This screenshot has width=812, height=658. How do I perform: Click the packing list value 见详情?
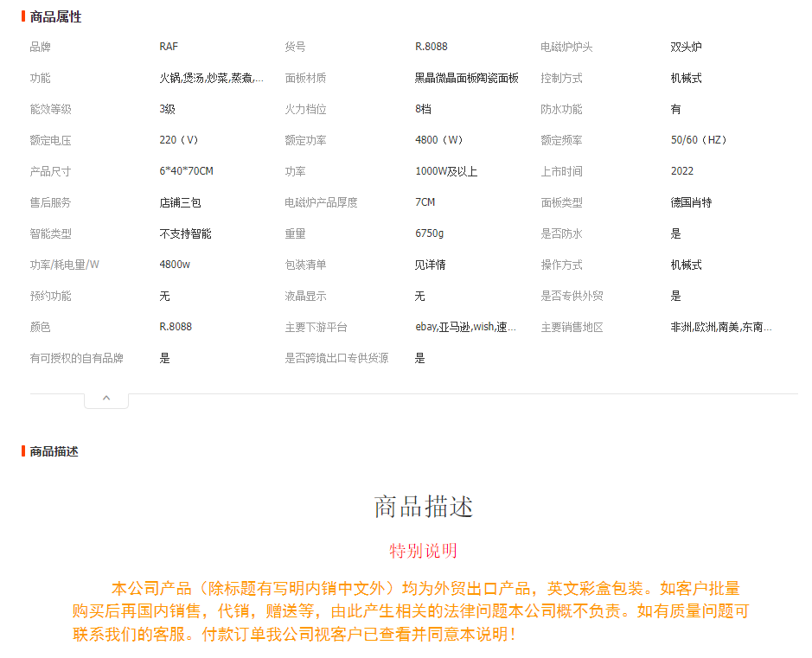point(431,265)
